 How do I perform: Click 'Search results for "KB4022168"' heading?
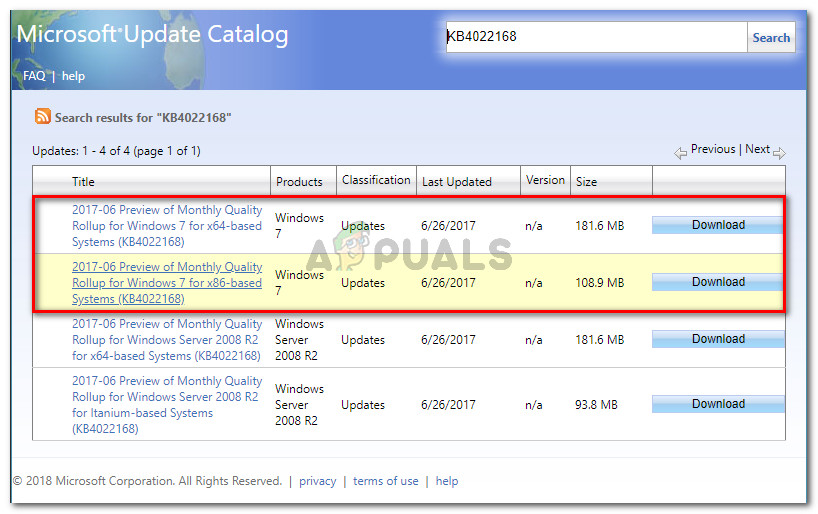(x=143, y=118)
